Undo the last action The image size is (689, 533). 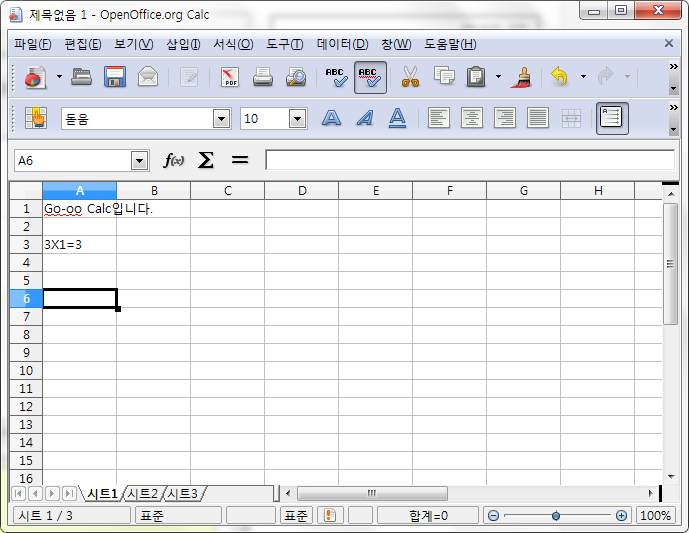click(x=559, y=77)
